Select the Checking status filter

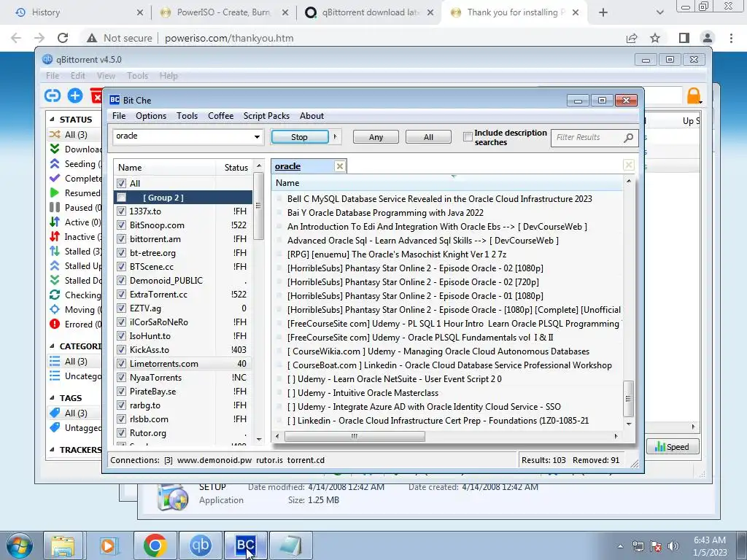[75, 295]
